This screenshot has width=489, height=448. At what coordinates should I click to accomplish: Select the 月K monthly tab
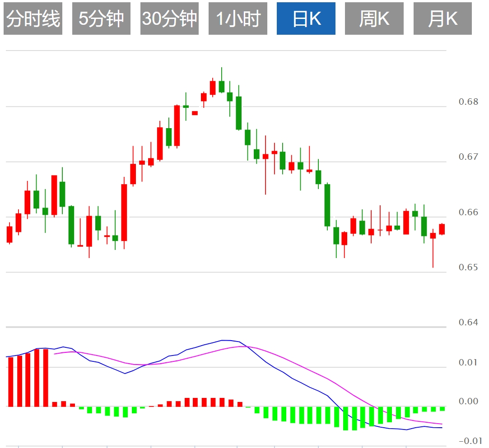(442, 18)
